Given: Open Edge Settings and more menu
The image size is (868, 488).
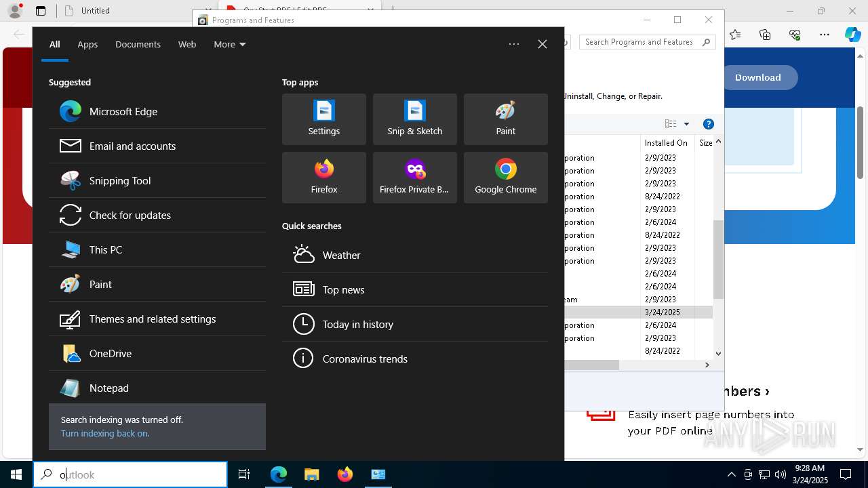Looking at the screenshot, I should (825, 35).
